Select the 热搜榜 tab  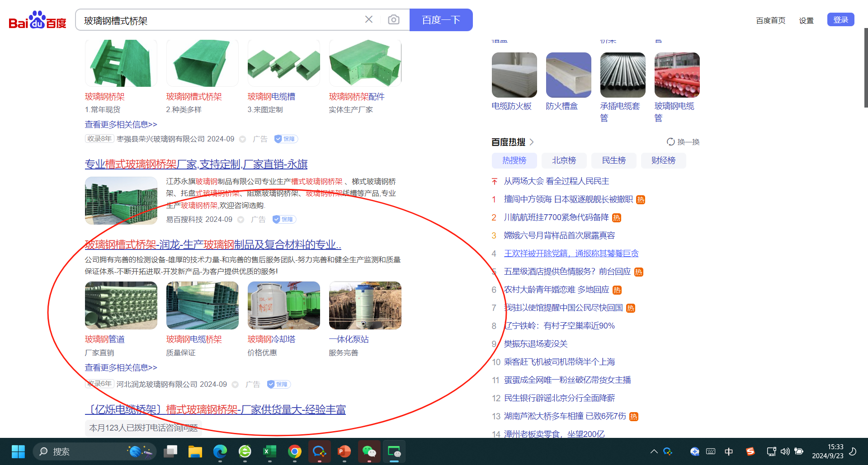click(x=514, y=160)
